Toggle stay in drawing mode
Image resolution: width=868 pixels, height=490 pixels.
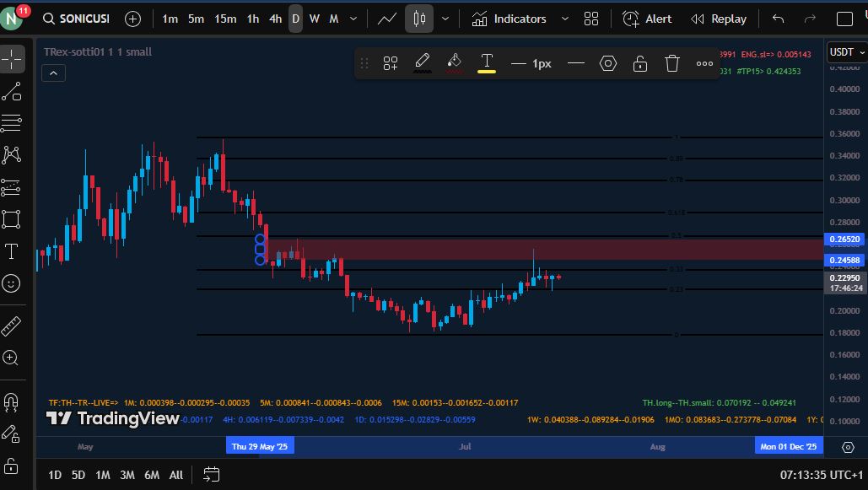pyautogui.click(x=12, y=433)
